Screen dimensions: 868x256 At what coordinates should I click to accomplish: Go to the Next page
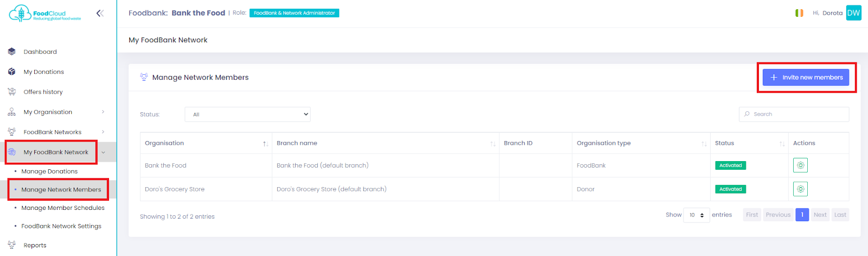pos(820,215)
